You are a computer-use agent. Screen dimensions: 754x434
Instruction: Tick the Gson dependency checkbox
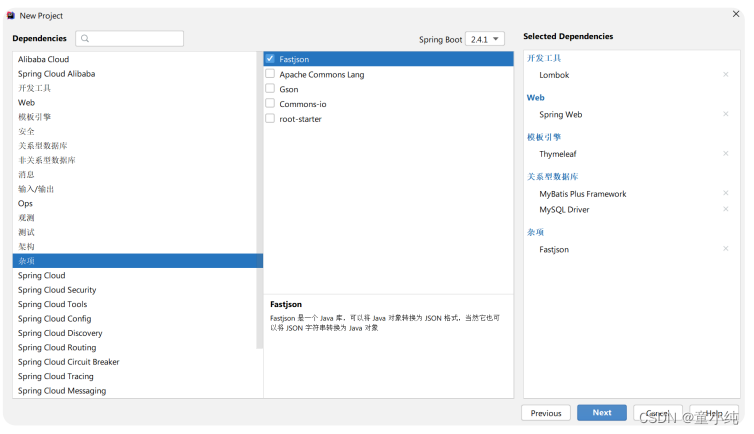[270, 89]
